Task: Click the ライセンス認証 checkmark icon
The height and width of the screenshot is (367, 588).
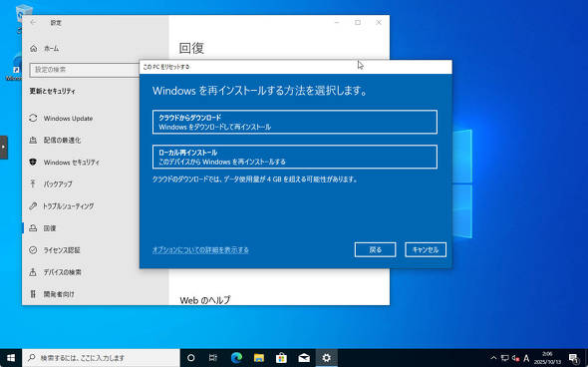Action: pyautogui.click(x=33, y=250)
